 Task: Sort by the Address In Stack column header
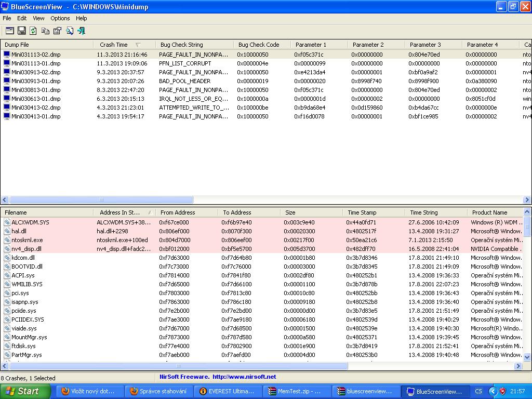[124, 212]
